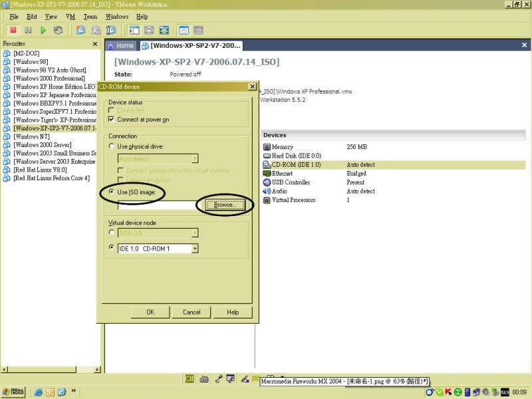This screenshot has height=399, width=532.
Task: Toggle the grayed Connected checkbox
Action: tap(111, 110)
